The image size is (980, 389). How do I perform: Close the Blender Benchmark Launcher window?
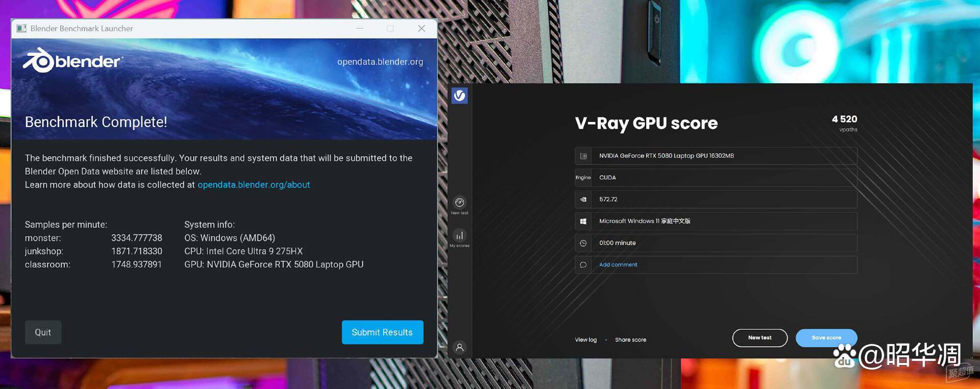[422, 29]
